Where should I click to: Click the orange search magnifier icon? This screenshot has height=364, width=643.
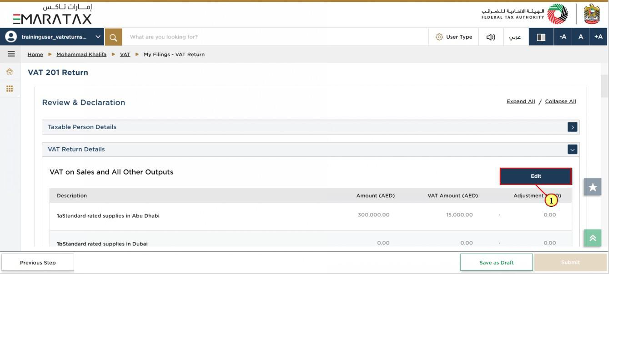coord(113,37)
